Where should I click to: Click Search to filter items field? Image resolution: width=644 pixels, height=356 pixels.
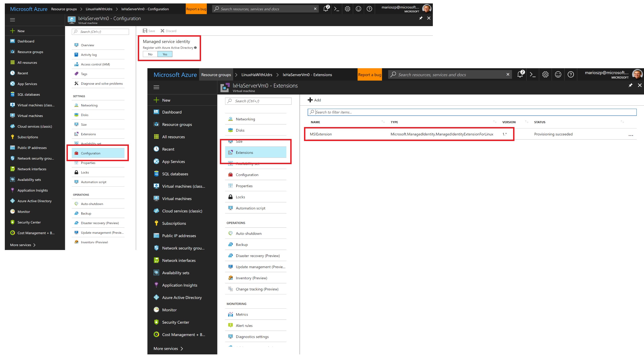[x=472, y=112]
